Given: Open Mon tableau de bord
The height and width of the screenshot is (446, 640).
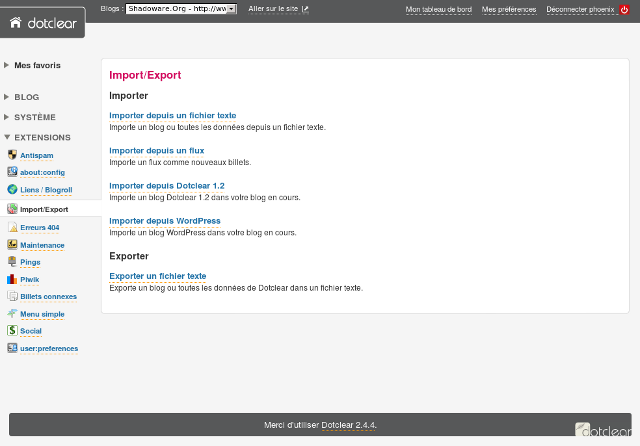Looking at the screenshot, I should pyautogui.click(x=439, y=9).
